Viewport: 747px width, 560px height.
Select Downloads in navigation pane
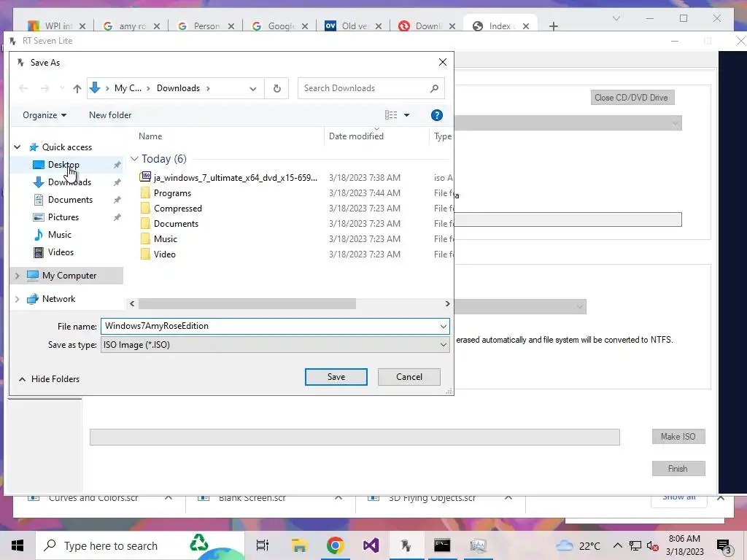point(69,182)
